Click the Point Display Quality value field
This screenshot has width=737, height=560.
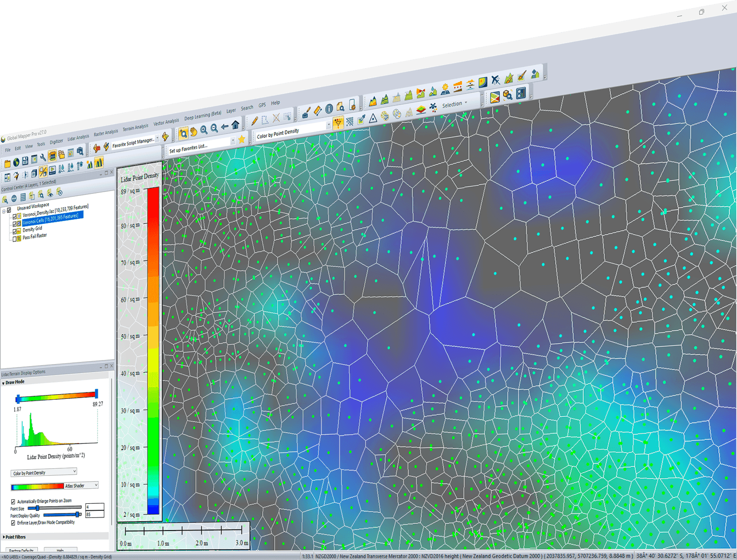[95, 514]
